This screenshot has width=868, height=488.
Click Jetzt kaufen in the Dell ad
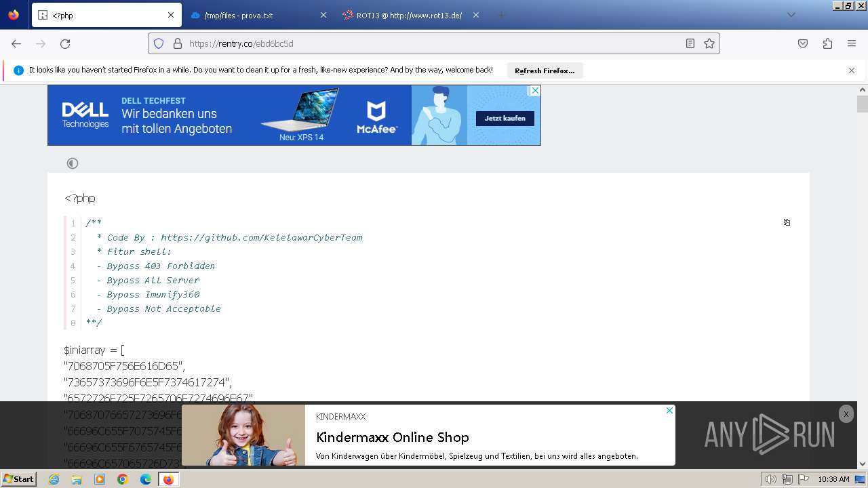click(505, 118)
